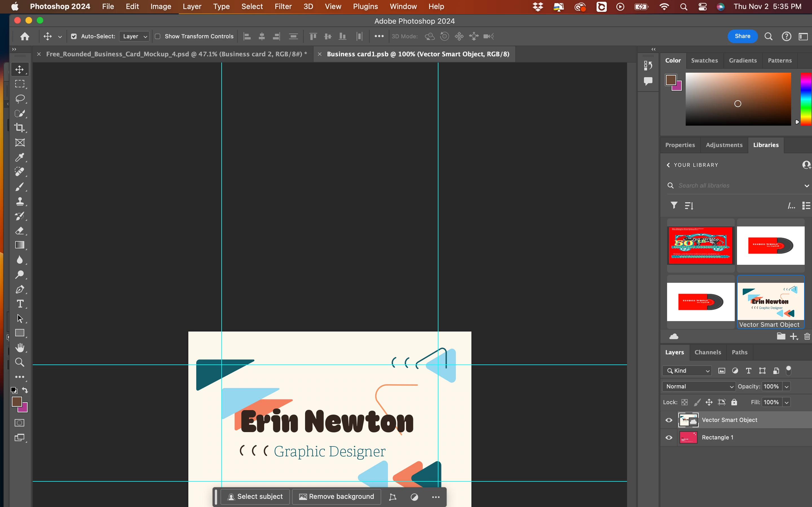Screen dimensions: 812x507
Task: Click the Remove background button
Action: click(x=336, y=497)
